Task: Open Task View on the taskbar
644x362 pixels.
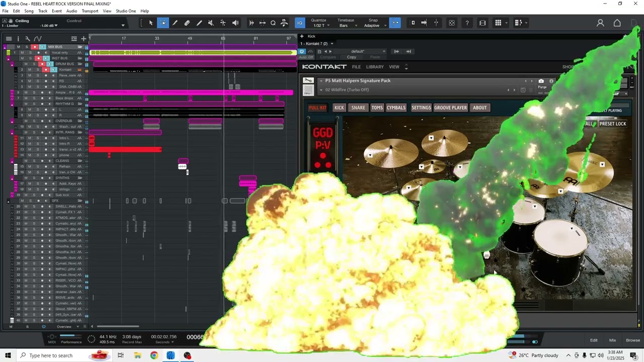Action: click(121, 355)
